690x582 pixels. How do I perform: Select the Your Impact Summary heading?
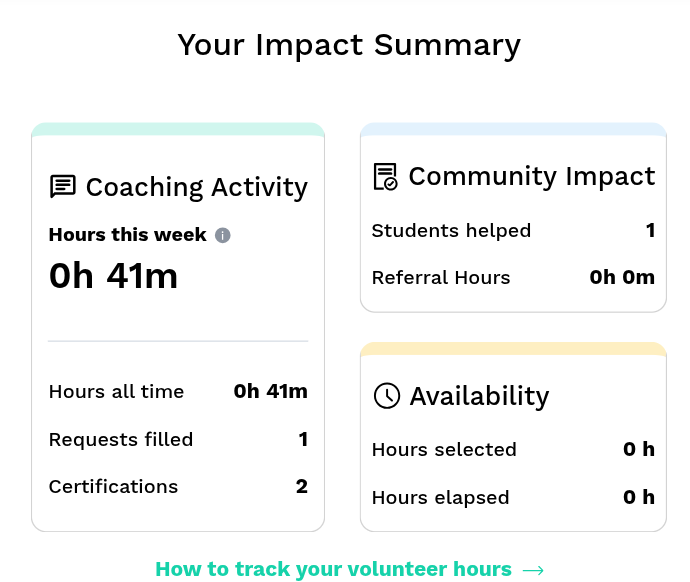click(x=349, y=45)
